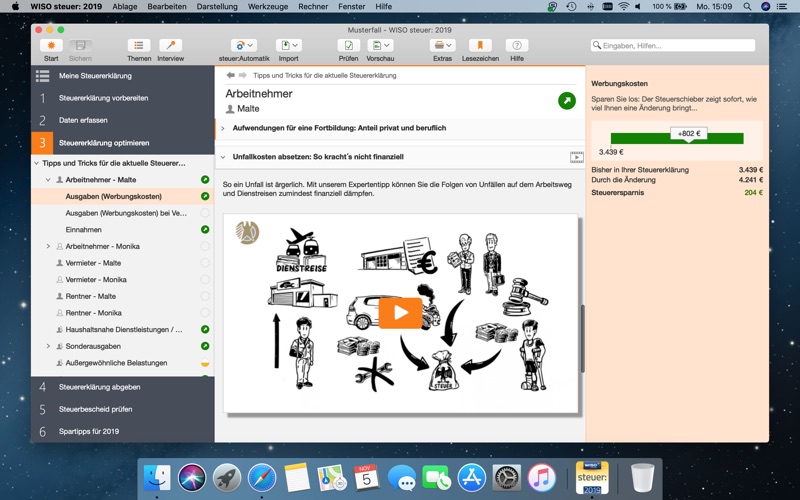
Task: Open the Hilfe question mark icon
Action: 516,46
